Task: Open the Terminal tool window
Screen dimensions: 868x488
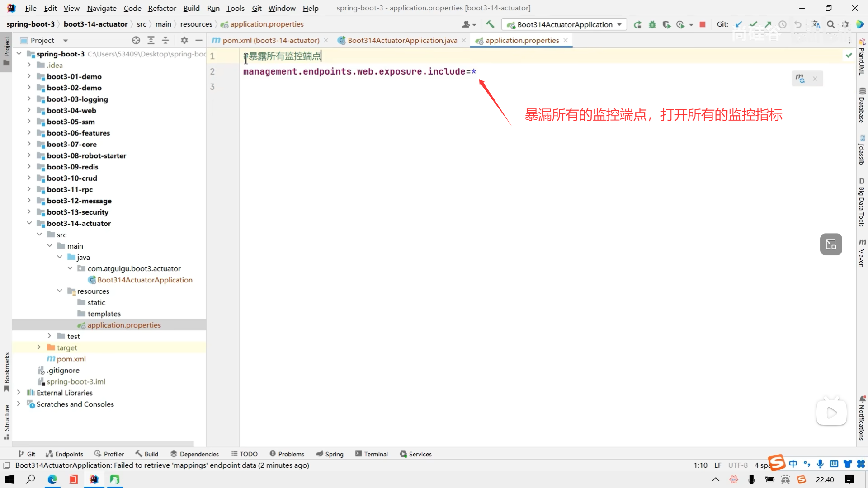Action: (x=372, y=454)
